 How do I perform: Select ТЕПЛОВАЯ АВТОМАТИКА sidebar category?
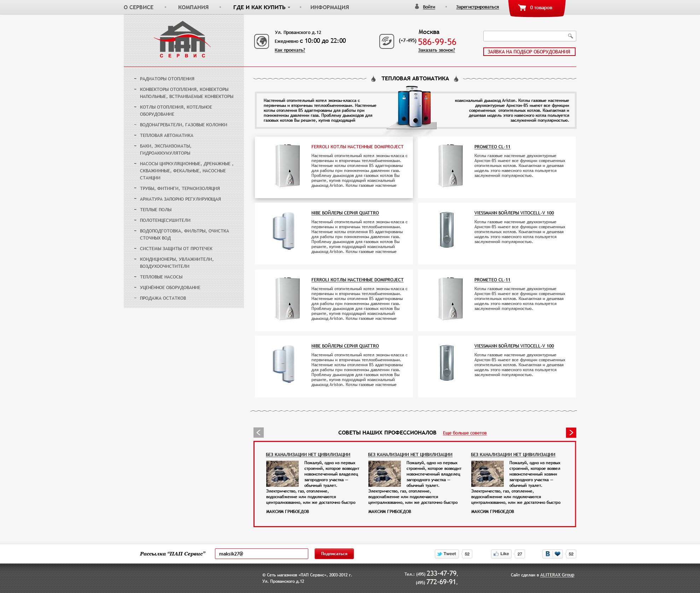[167, 135]
